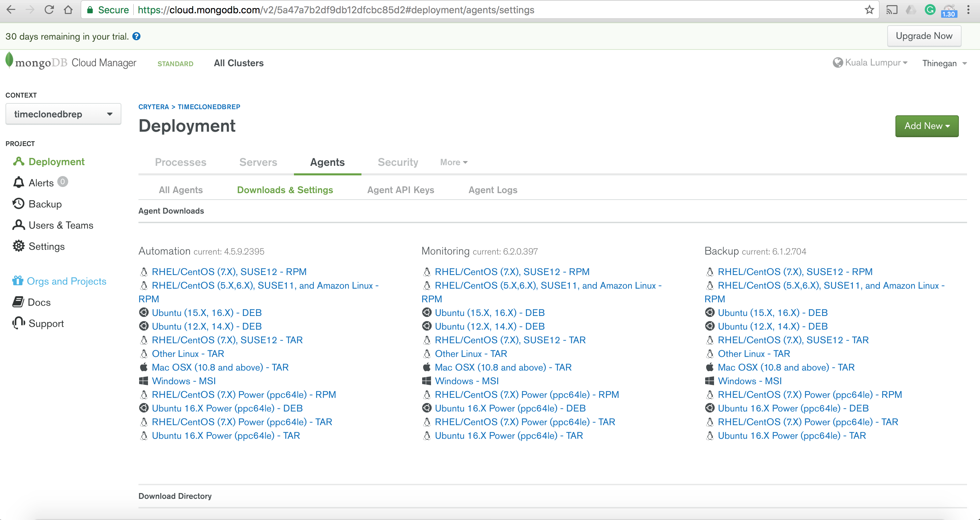Click the browser address bar URL
Screen dimensions: 980x520
click(336, 10)
